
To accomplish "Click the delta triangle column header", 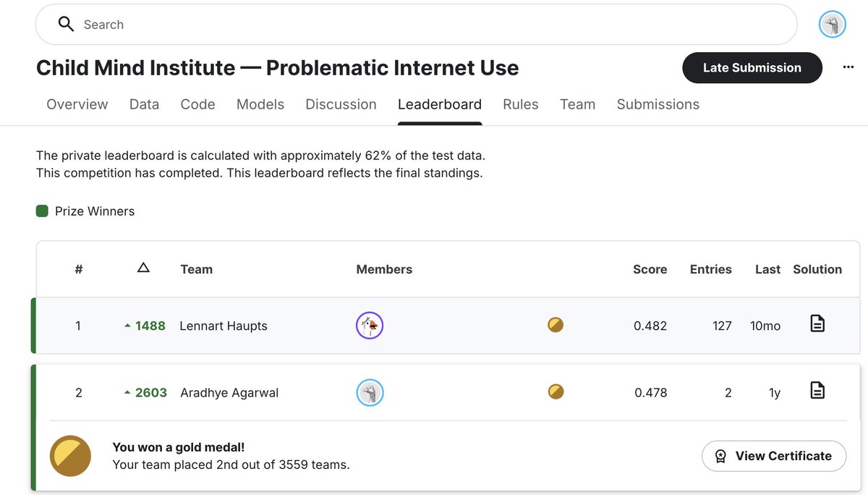I will [143, 268].
